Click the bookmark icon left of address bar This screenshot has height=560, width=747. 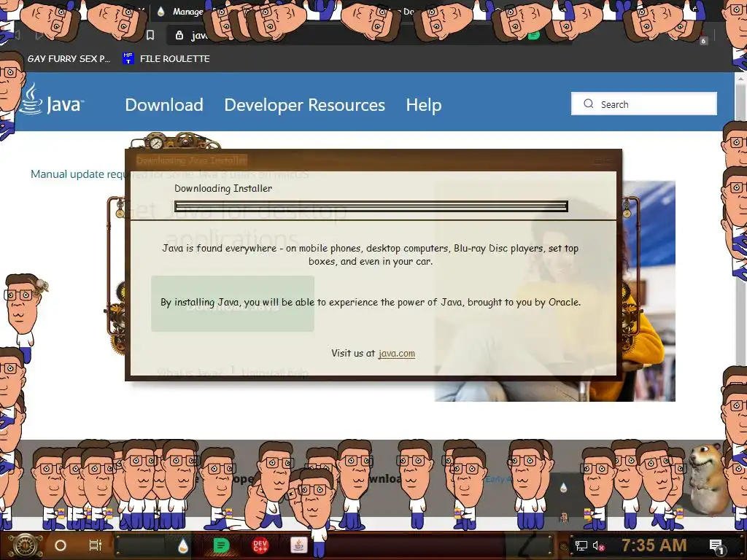pos(150,35)
